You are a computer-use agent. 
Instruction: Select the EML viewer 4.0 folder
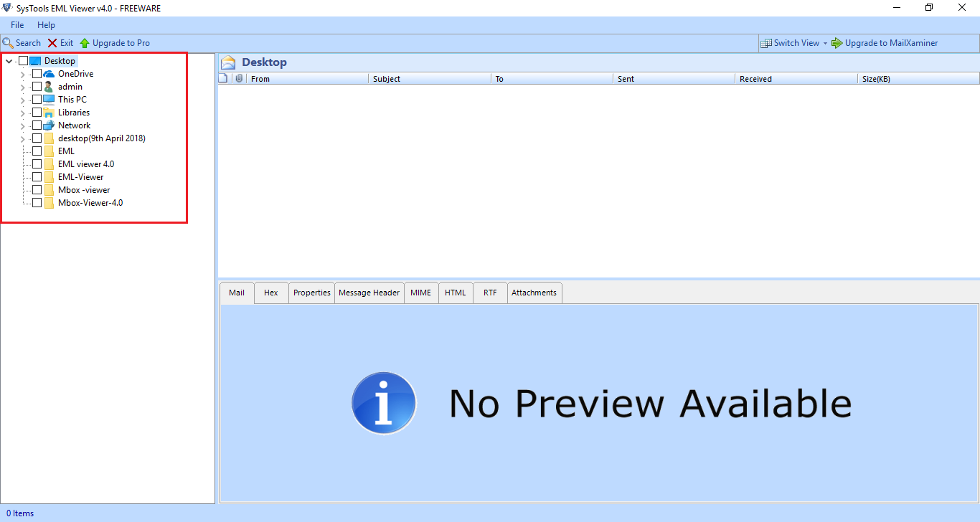pyautogui.click(x=86, y=164)
